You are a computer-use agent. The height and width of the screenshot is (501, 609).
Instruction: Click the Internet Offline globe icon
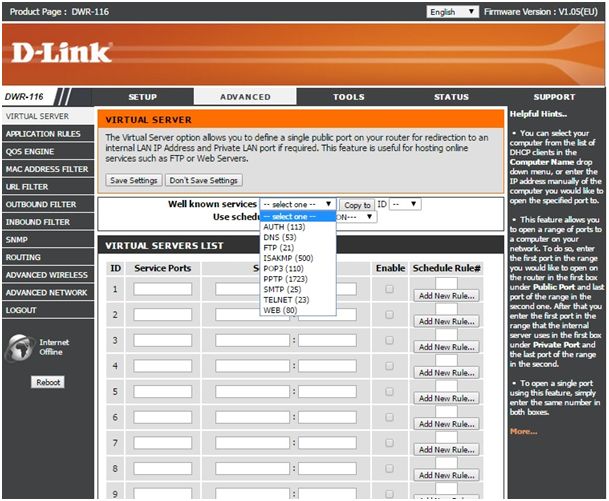tap(19, 347)
